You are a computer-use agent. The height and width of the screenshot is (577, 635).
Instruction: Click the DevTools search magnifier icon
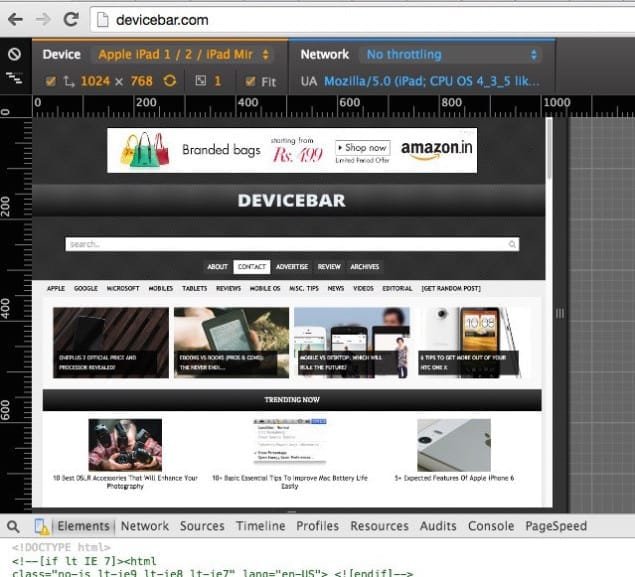coord(13,526)
